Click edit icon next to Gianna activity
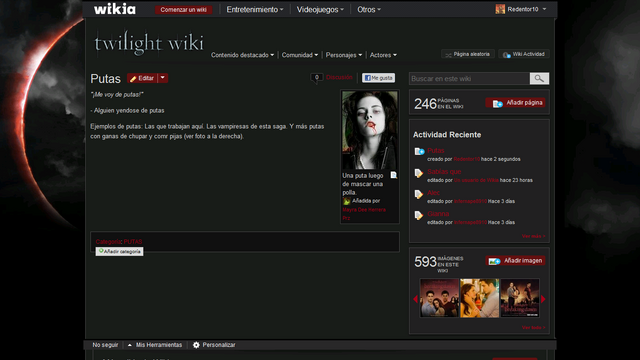 click(x=419, y=216)
